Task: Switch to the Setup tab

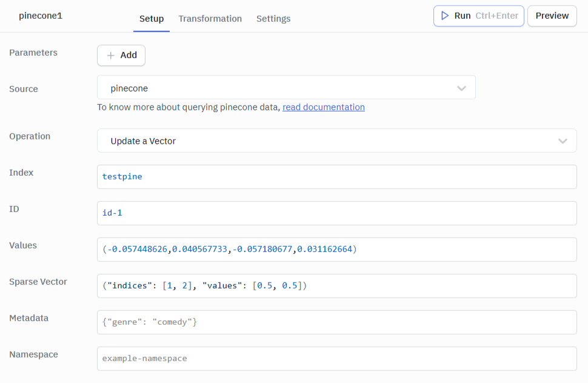Action: tap(152, 19)
